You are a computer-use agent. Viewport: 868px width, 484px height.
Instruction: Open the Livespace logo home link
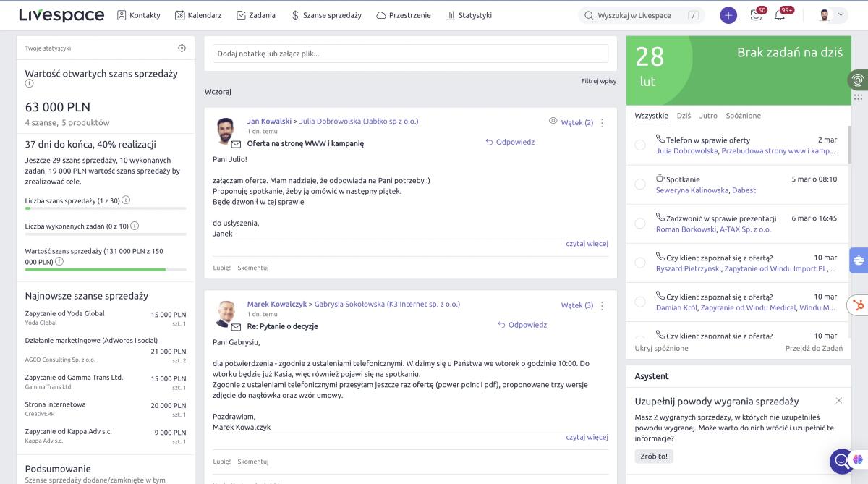coord(61,15)
